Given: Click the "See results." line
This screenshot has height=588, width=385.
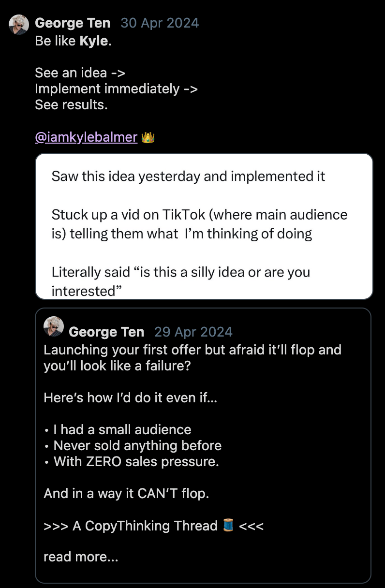Looking at the screenshot, I should (x=71, y=105).
